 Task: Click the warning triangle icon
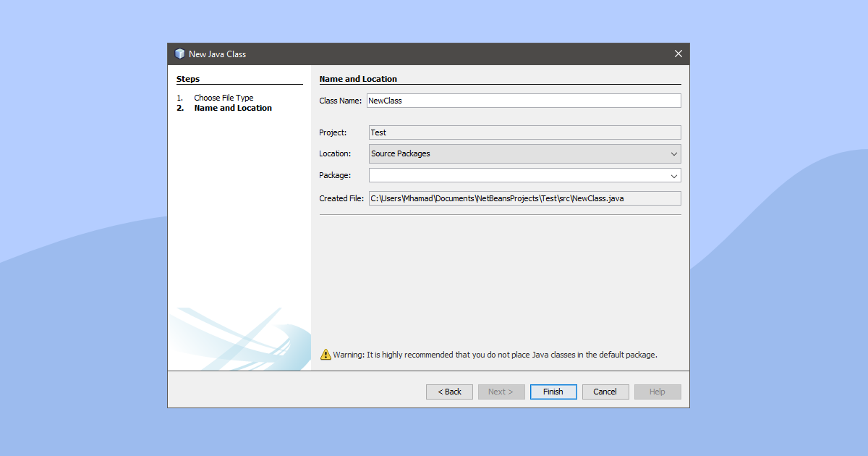pyautogui.click(x=325, y=355)
